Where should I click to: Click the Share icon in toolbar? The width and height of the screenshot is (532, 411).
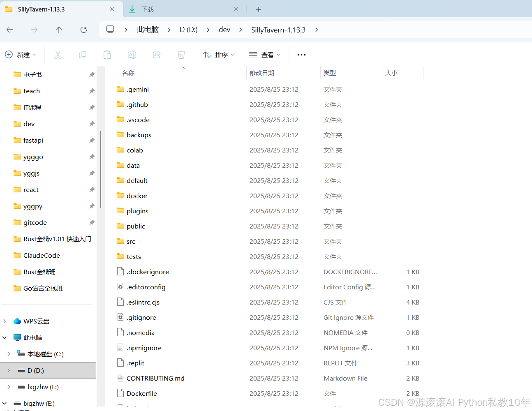tap(157, 55)
